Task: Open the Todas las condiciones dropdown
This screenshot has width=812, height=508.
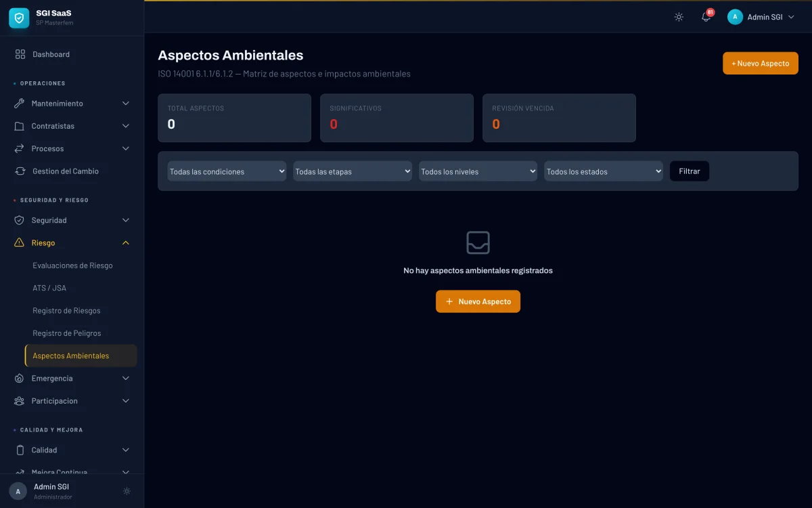Action: pyautogui.click(x=227, y=171)
